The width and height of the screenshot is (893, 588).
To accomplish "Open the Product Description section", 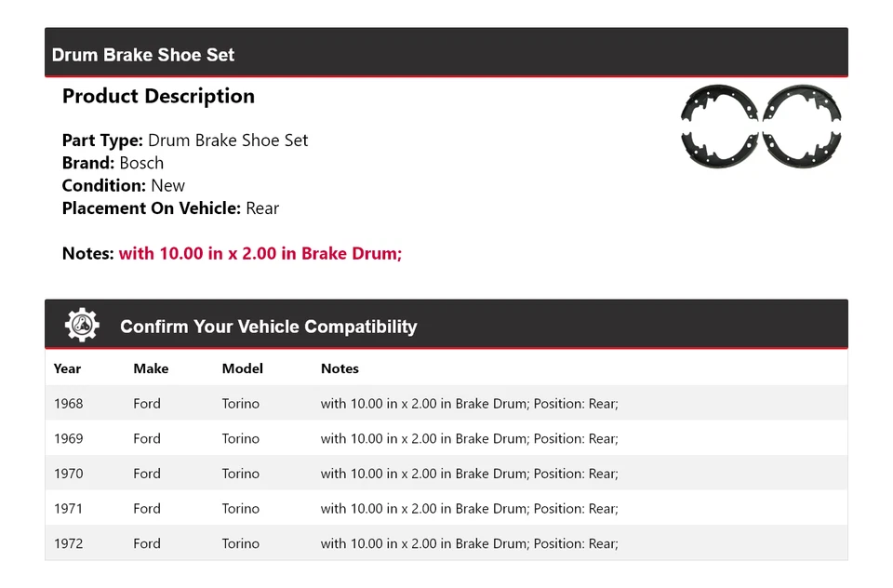I will 158,96.
